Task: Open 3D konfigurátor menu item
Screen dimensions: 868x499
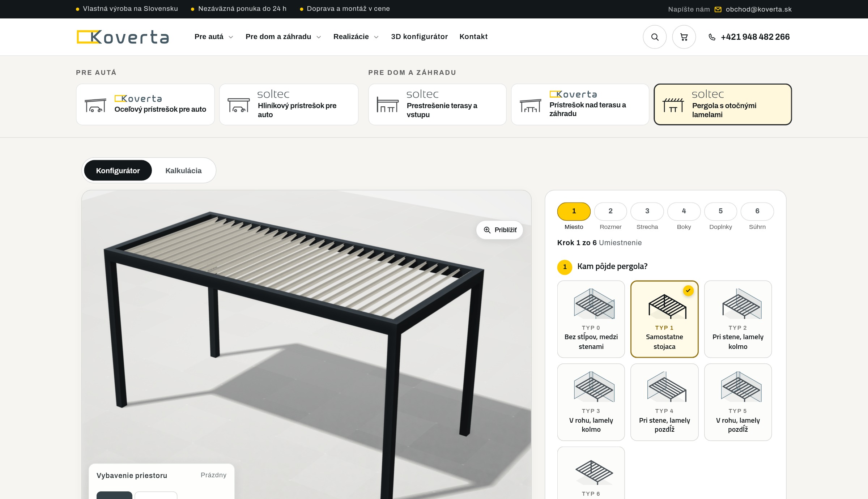Action: [419, 37]
